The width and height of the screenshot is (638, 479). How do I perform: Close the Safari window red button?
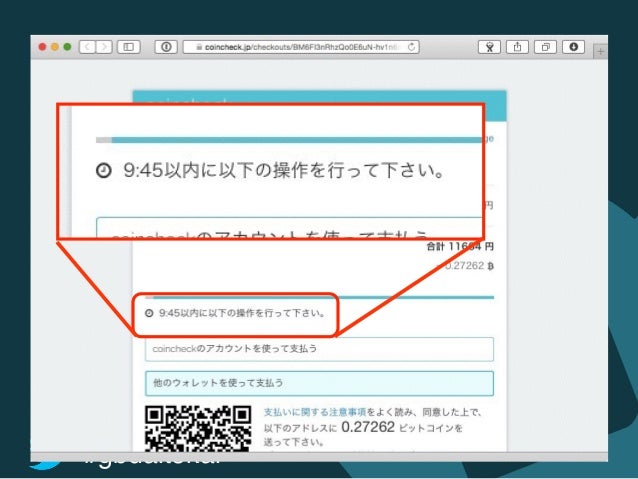click(x=42, y=47)
